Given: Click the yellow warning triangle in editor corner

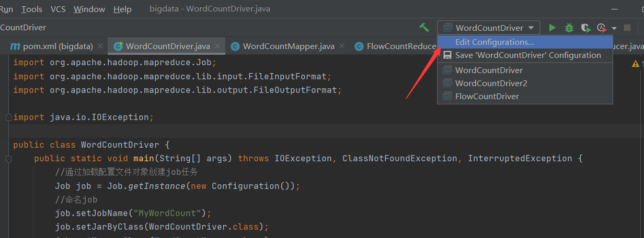Looking at the screenshot, I should (x=636, y=64).
